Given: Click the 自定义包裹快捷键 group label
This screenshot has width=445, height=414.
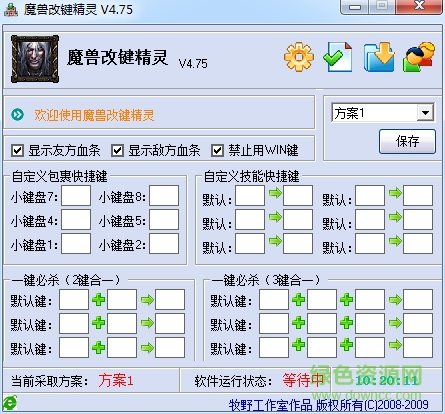Looking at the screenshot, I should (60, 176).
